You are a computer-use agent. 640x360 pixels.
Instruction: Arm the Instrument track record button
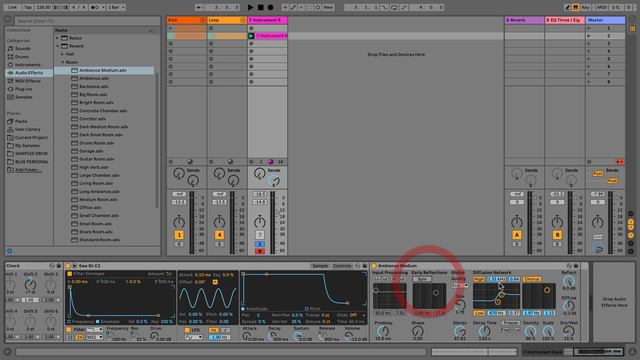260,251
